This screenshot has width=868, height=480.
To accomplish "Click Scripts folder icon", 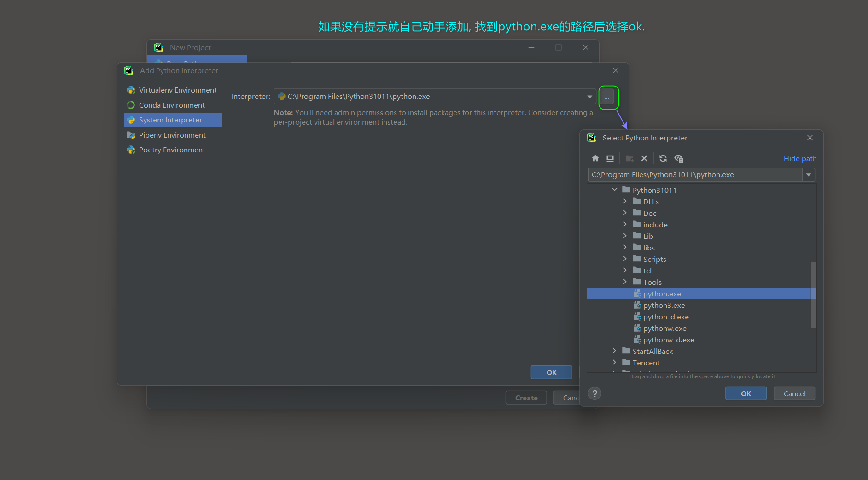I will pos(637,259).
